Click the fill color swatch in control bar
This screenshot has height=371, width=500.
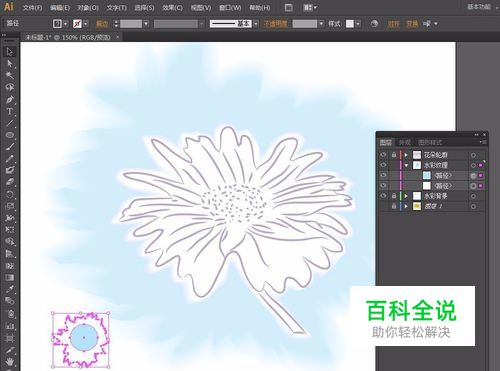(57, 24)
